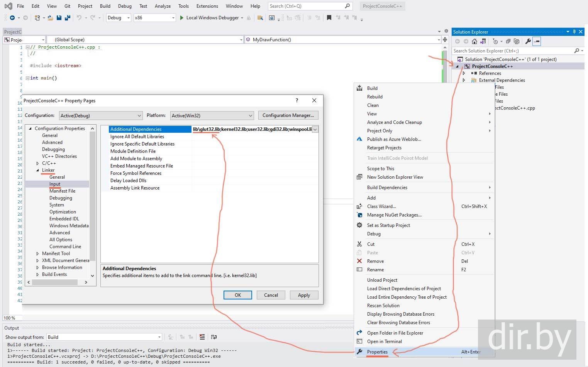Clear all output with the Clear All icon
This screenshot has width=588, height=367.
tap(202, 337)
